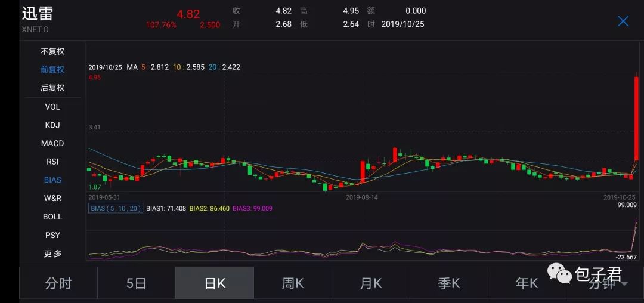Tap the 107.76% change percentage
Image resolution: width=644 pixels, height=303 pixels.
161,25
